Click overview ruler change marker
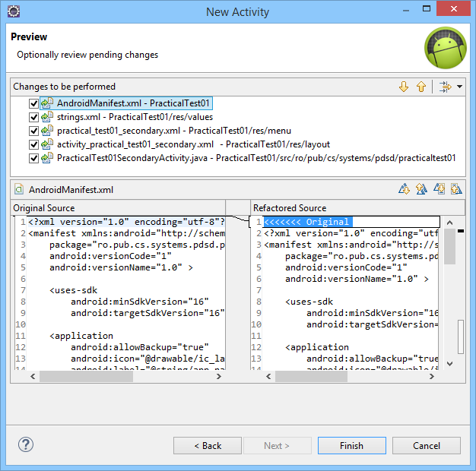This screenshot has width=476, height=471. click(x=461, y=232)
